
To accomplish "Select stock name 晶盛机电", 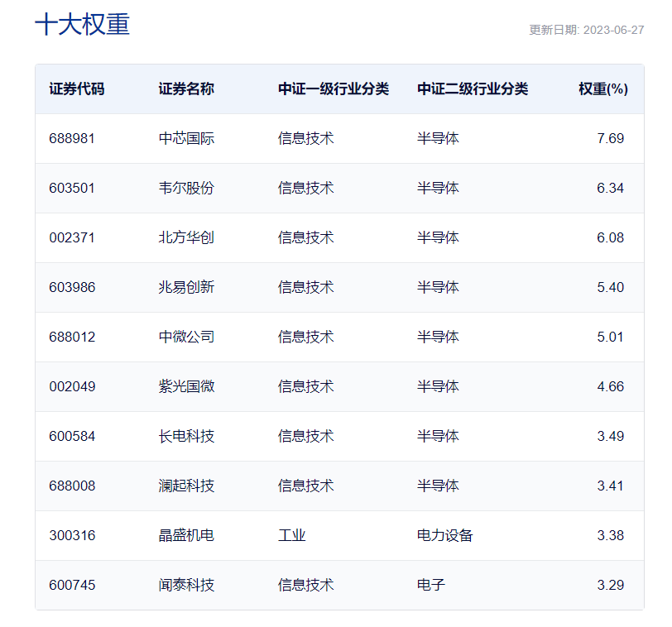I will (186, 536).
